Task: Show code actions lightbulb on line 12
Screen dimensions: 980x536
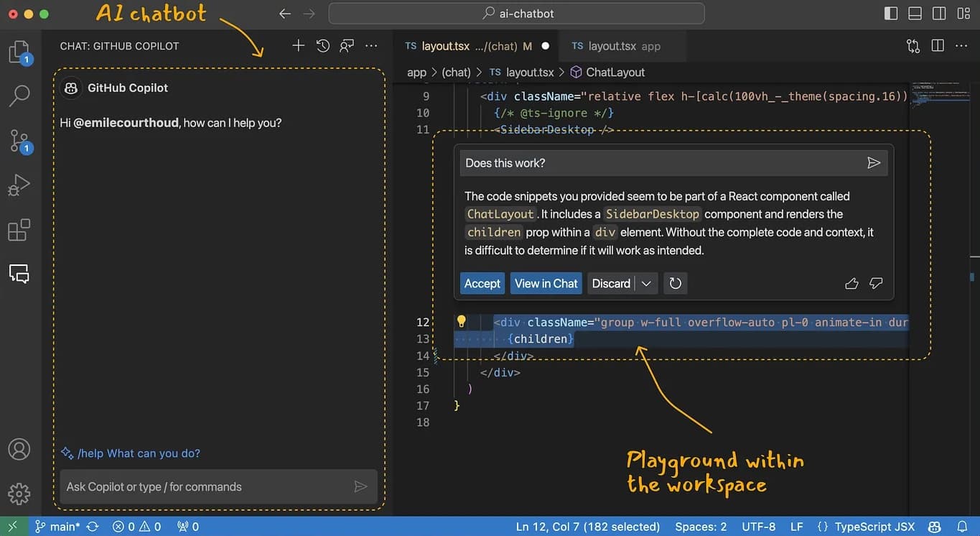Action: point(462,322)
